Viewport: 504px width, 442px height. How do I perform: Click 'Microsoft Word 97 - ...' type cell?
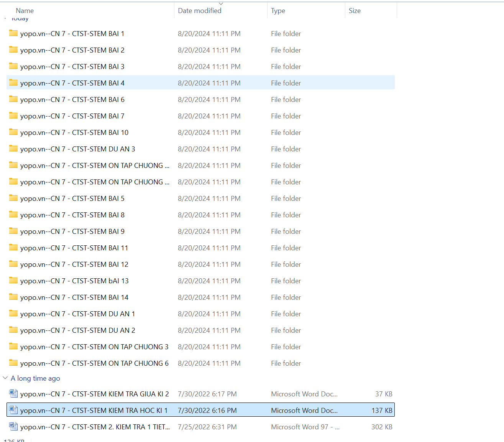[305, 427]
